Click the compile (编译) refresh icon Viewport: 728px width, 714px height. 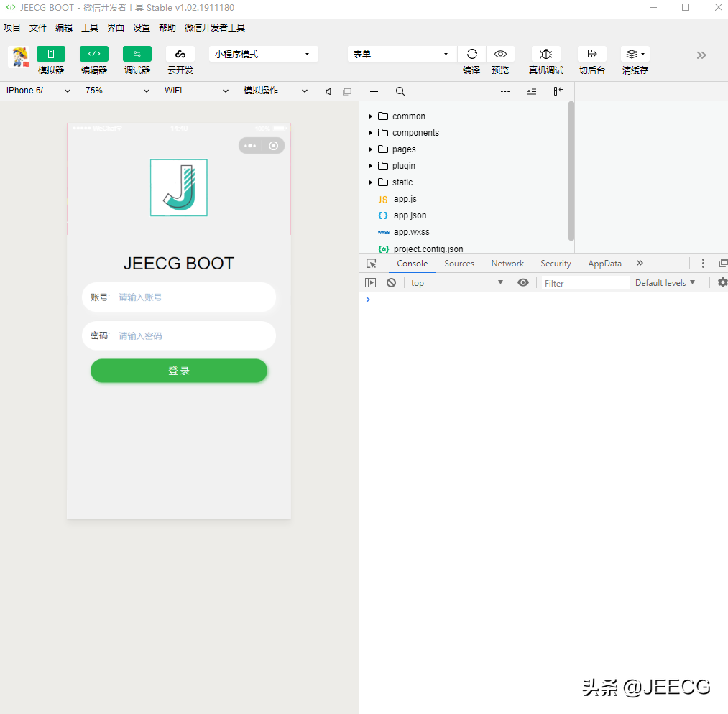coord(471,54)
